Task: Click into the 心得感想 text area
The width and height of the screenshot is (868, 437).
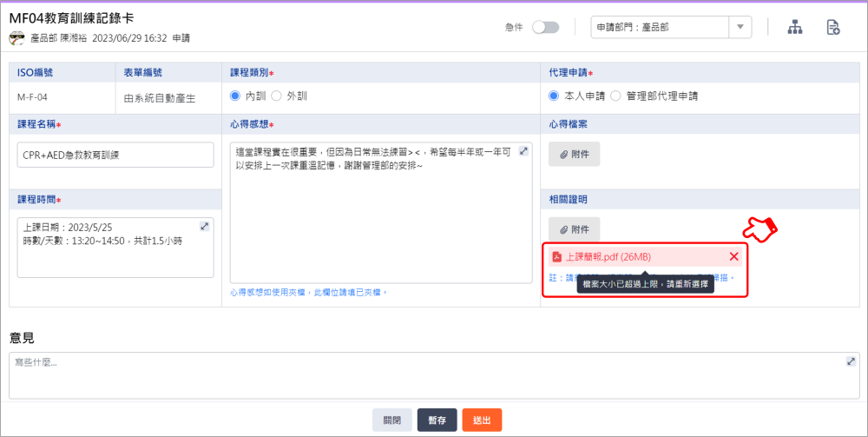Action: 381,213
